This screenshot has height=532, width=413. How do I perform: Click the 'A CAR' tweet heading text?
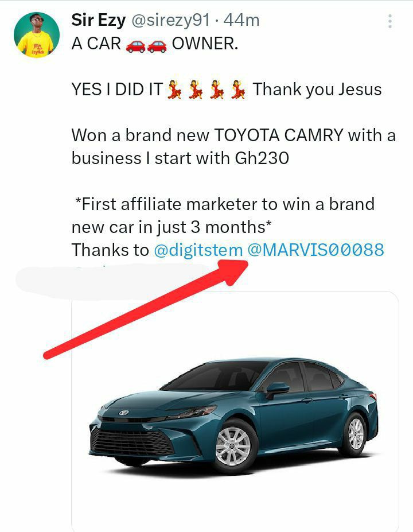pos(96,44)
